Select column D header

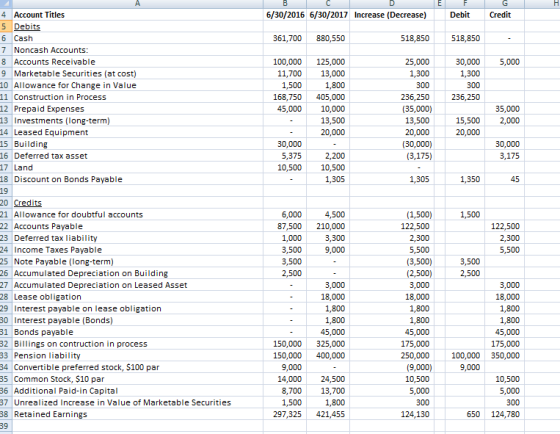click(x=391, y=4)
